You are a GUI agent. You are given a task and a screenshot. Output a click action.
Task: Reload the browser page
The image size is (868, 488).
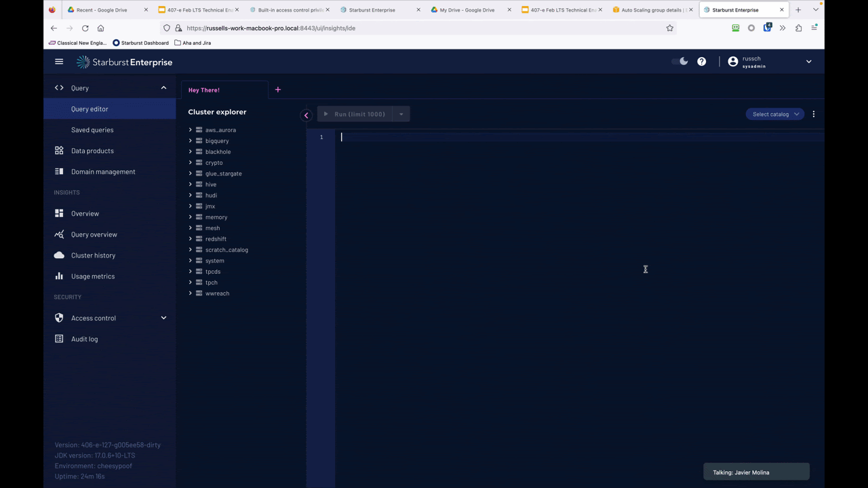click(85, 28)
